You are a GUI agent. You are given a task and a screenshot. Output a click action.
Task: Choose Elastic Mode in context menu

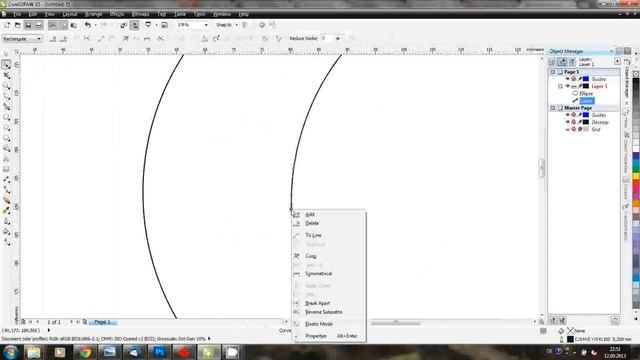319,324
